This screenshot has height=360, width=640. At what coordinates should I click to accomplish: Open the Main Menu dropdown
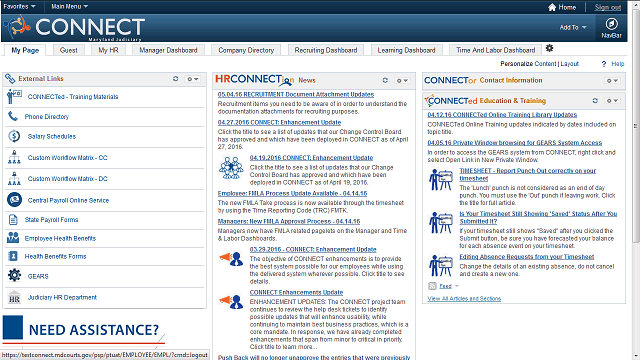(x=69, y=7)
